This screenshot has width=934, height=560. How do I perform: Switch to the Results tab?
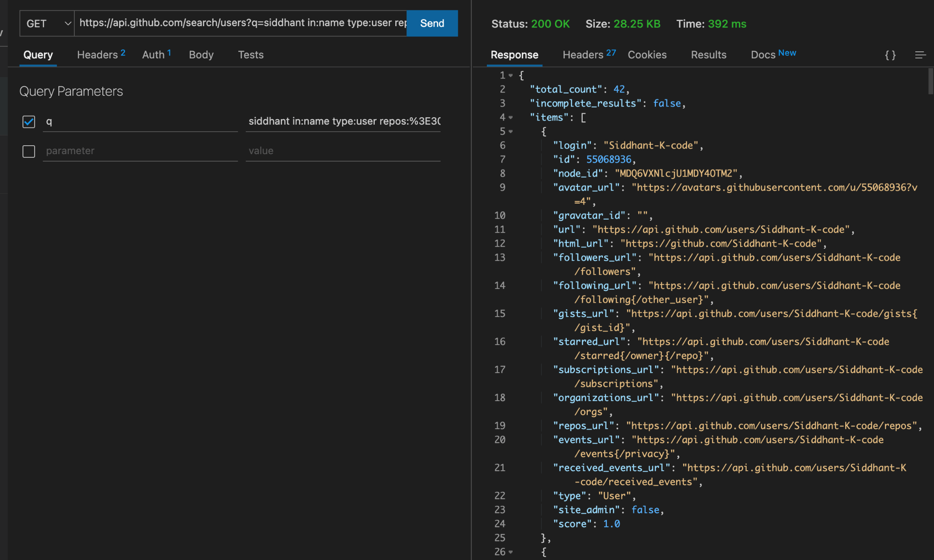[x=708, y=55]
